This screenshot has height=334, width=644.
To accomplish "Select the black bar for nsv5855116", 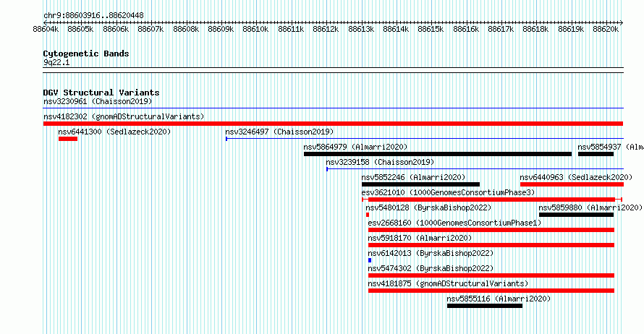I will coord(485,306).
